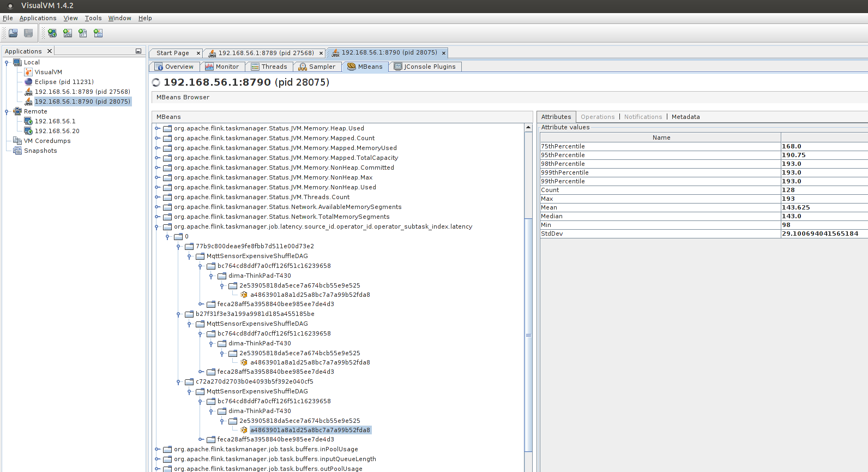
Task: Close the Start Page tab
Action: pos(198,53)
